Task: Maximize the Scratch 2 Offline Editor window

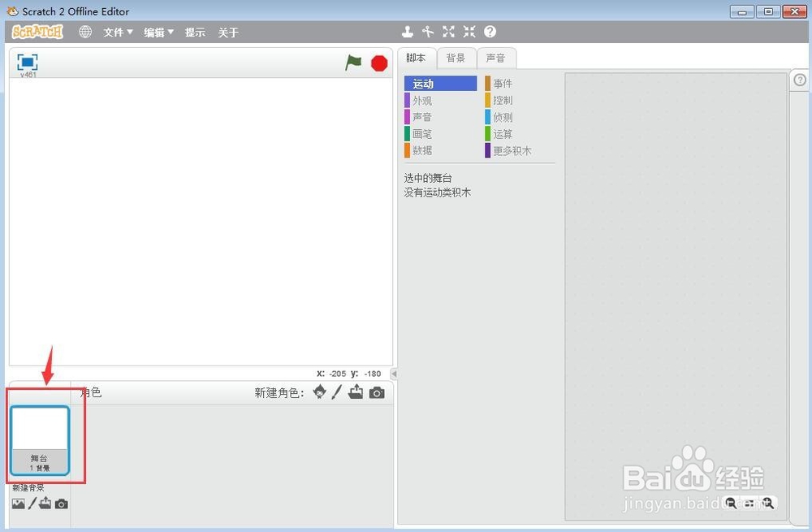Action: (x=768, y=11)
